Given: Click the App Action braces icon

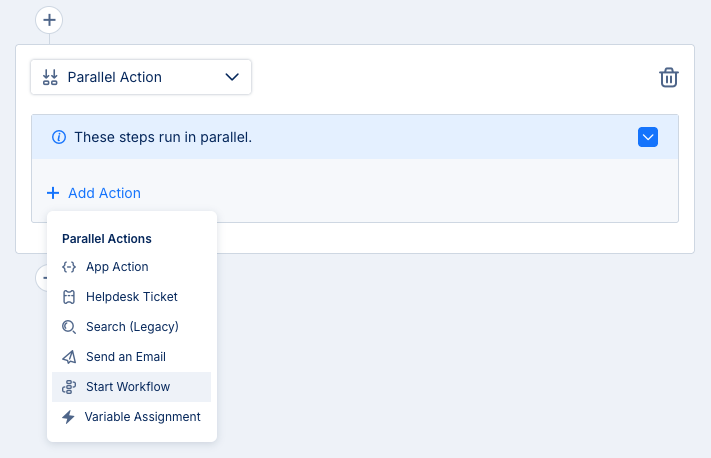Looking at the screenshot, I should [x=69, y=267].
